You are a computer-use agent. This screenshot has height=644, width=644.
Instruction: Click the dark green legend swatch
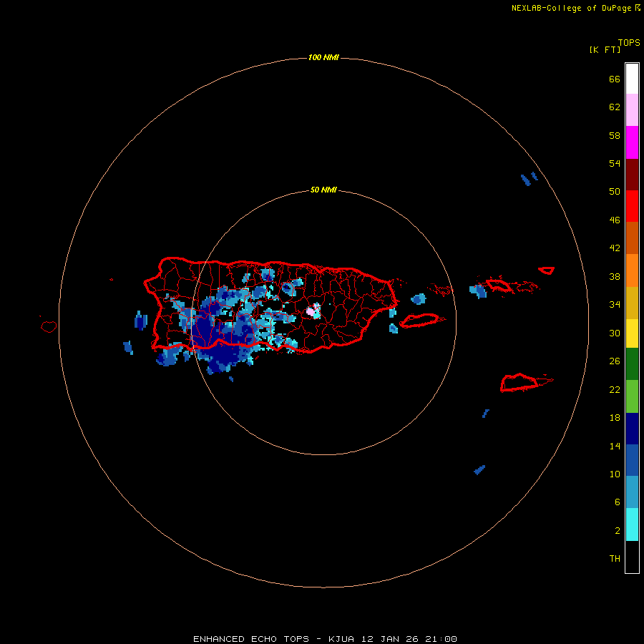click(632, 364)
